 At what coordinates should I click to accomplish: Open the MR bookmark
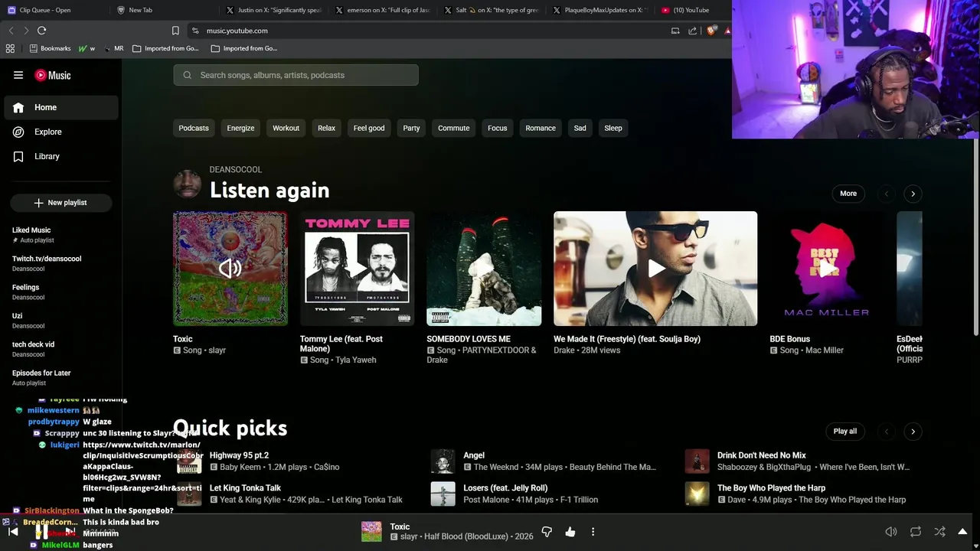pyautogui.click(x=113, y=48)
